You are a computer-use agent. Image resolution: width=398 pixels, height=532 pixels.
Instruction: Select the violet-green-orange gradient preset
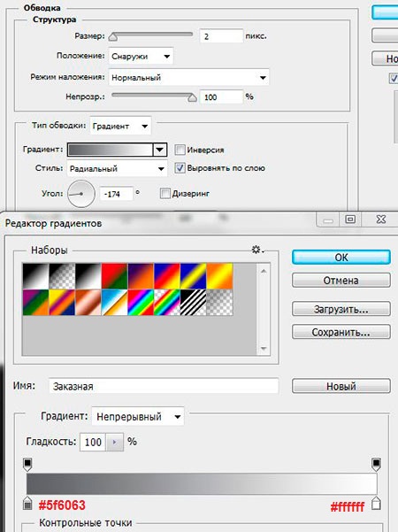tap(35, 303)
